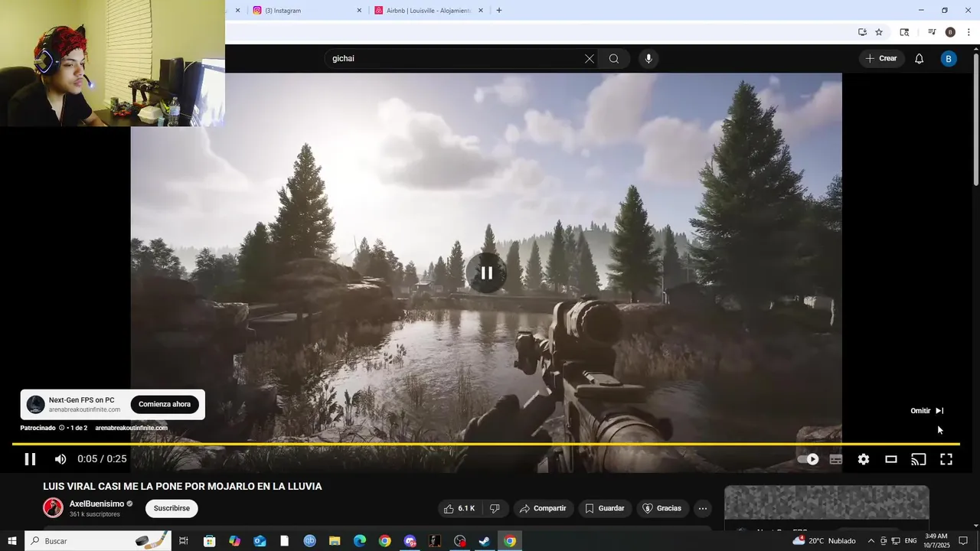
Task: Open Microsoft Edge from taskbar
Action: click(360, 541)
